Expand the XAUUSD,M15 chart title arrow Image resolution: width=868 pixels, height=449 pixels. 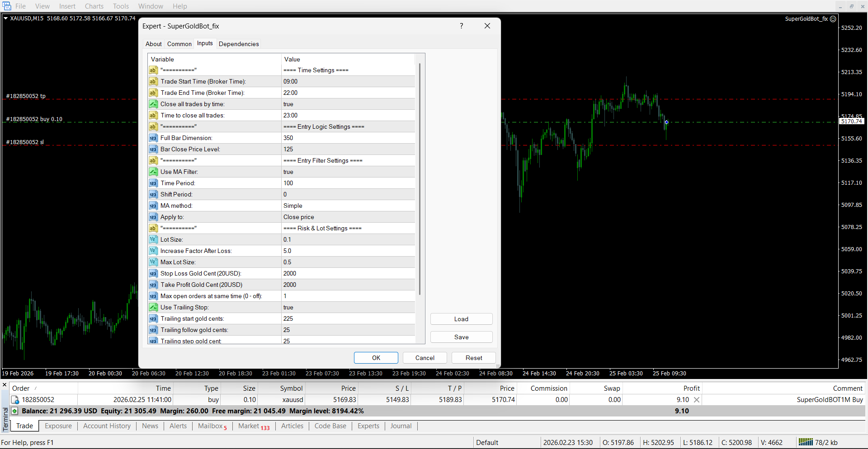(6, 19)
